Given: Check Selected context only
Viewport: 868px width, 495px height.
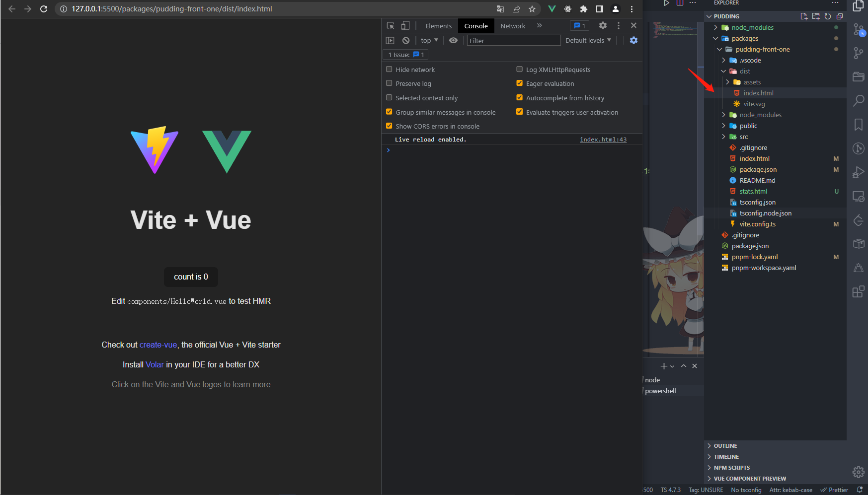Looking at the screenshot, I should [389, 98].
